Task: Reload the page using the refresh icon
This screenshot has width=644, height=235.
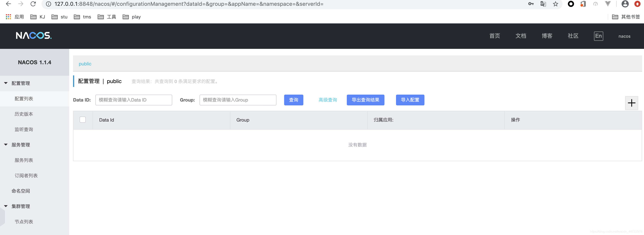Action: [33, 4]
